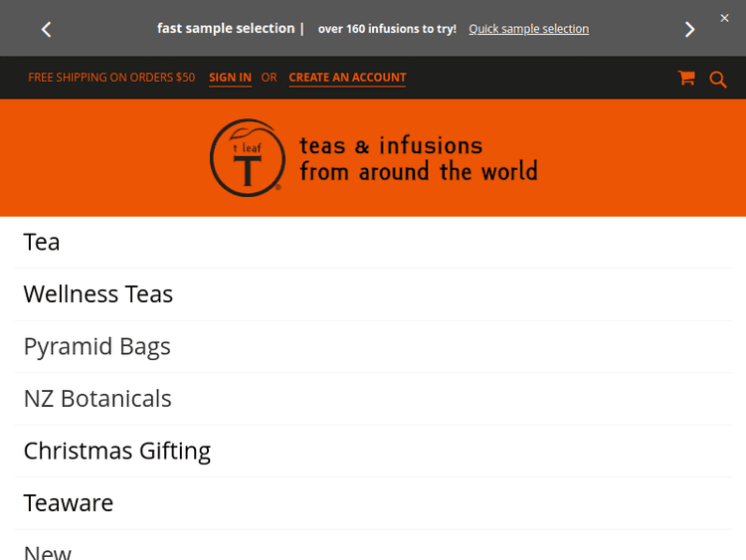The height and width of the screenshot is (560, 746).
Task: Click 'over 160 infusions to try!' banner text
Action: pos(387,29)
